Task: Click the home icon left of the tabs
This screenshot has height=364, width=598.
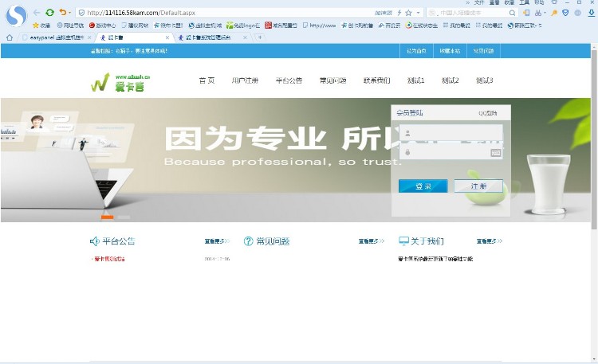Action: pos(10,37)
